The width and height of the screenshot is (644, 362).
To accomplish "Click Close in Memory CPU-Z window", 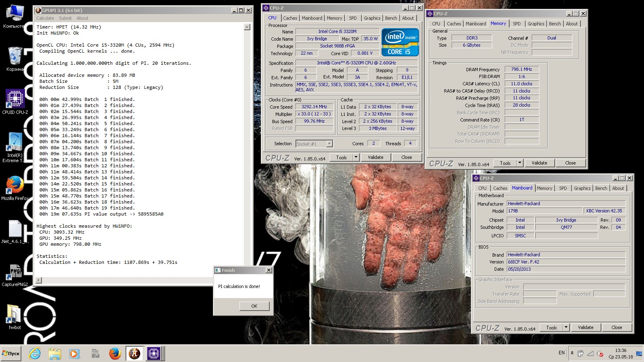I will click(570, 163).
